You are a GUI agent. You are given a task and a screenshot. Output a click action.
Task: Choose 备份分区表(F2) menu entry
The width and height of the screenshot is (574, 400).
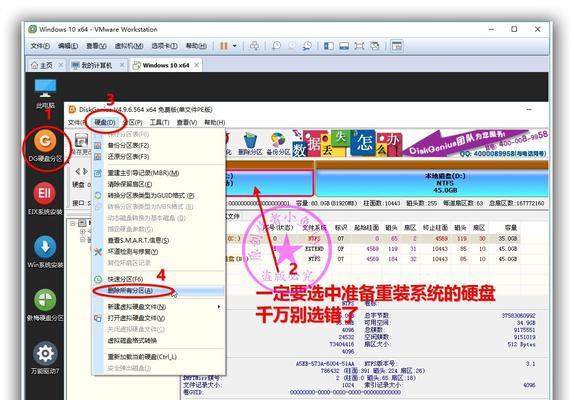tap(159, 145)
